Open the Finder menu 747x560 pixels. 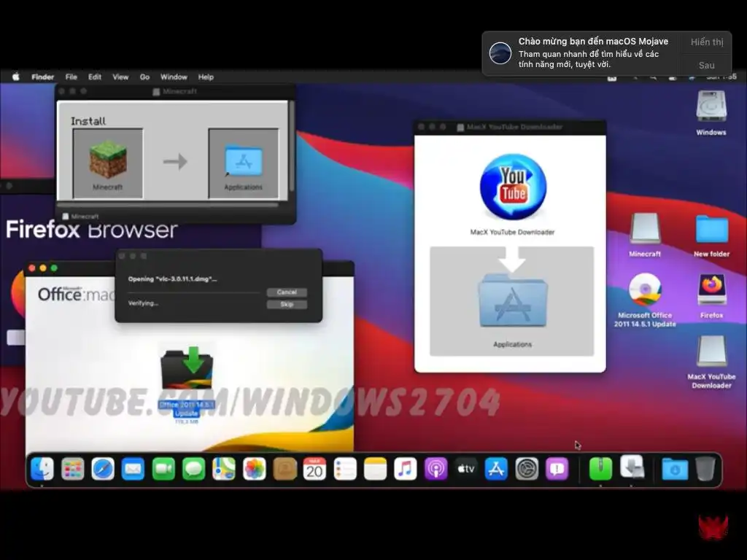42,77
